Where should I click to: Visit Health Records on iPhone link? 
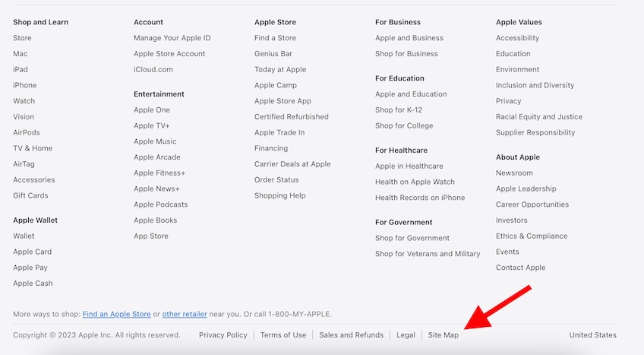point(420,198)
